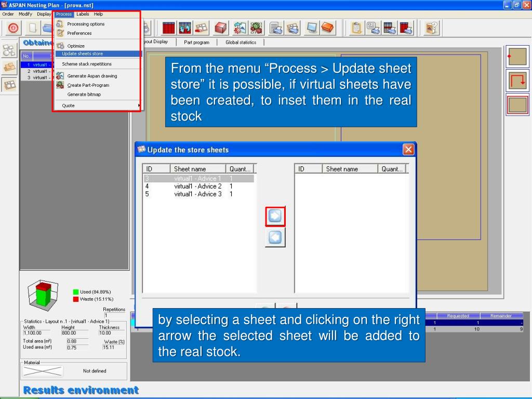532x399 pixels.
Task: Click the stacked sheets icon in left sidebar
Action: (x=9, y=67)
